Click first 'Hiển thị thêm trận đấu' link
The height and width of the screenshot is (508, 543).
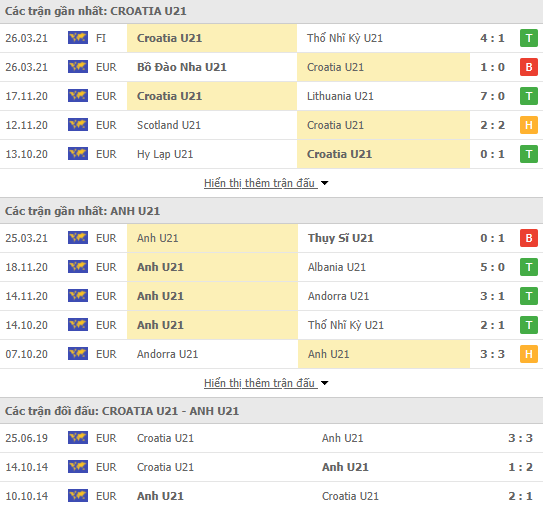pyautogui.click(x=260, y=183)
